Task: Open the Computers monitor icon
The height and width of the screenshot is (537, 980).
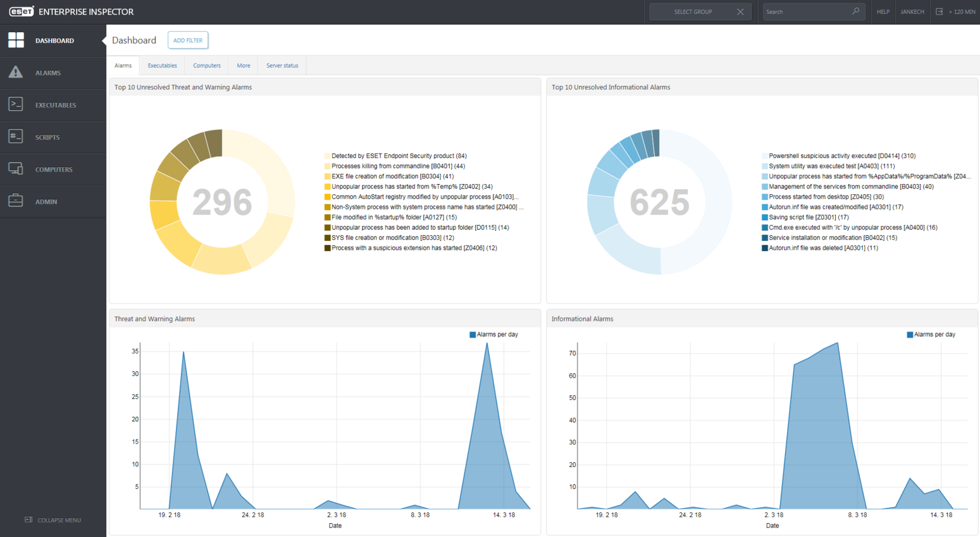Action: coord(15,169)
